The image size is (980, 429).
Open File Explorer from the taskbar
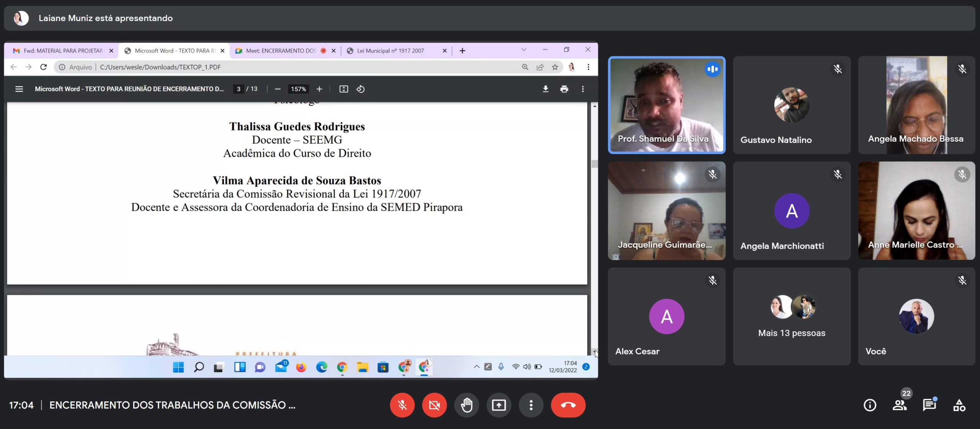tap(362, 367)
